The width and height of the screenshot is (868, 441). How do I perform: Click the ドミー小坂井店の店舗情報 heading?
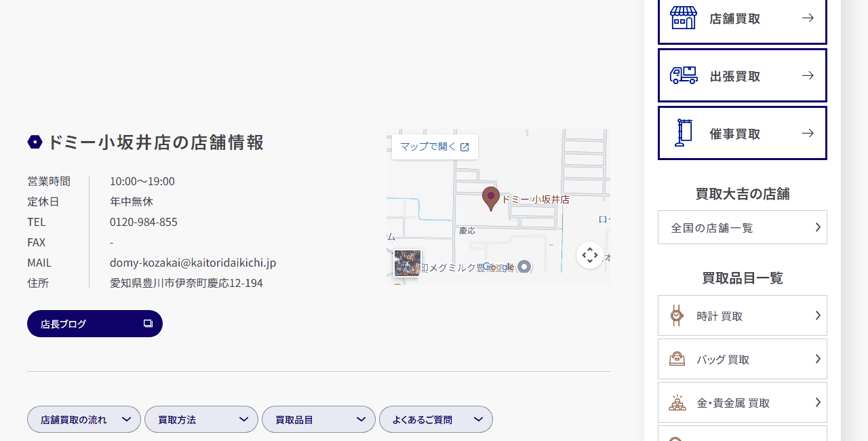coord(155,142)
